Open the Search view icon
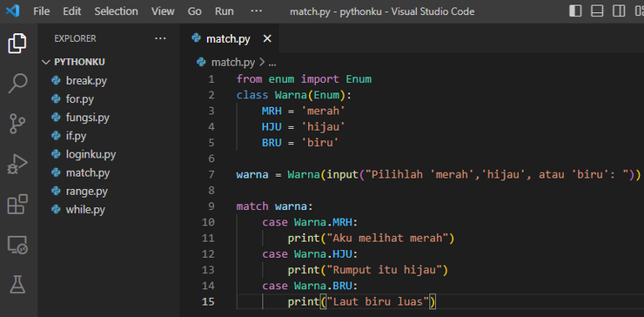 (17, 84)
